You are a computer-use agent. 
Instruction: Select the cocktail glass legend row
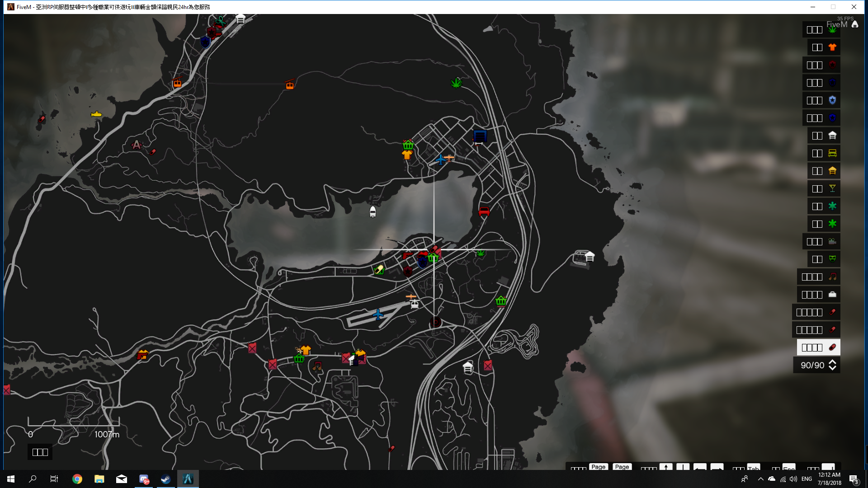[x=824, y=188]
